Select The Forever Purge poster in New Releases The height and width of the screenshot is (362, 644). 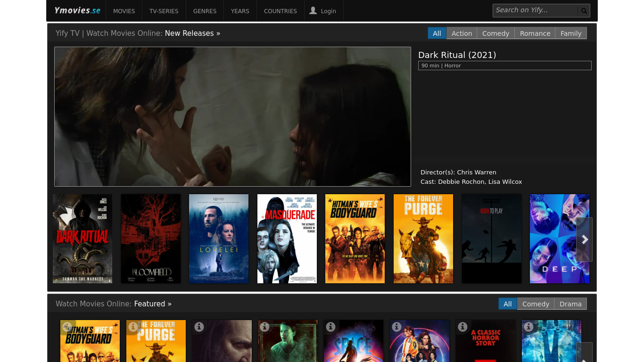click(x=423, y=239)
